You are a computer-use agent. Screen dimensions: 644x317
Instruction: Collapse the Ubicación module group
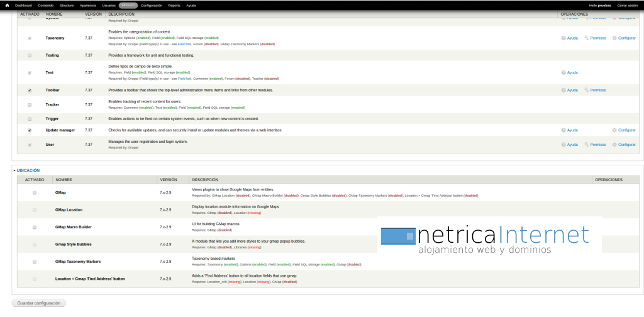(x=26, y=170)
